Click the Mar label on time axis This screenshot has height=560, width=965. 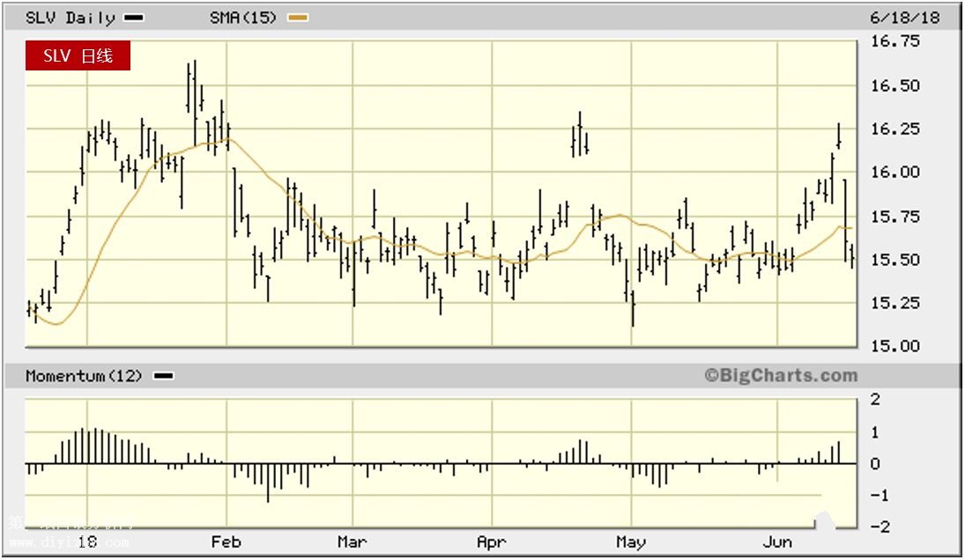352,542
